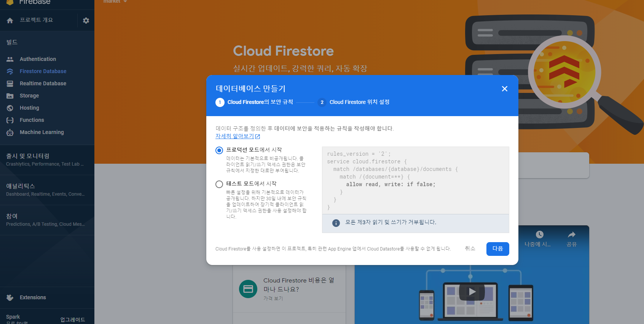The height and width of the screenshot is (324, 644).
Task: Click the 취소 button
Action: click(470, 249)
